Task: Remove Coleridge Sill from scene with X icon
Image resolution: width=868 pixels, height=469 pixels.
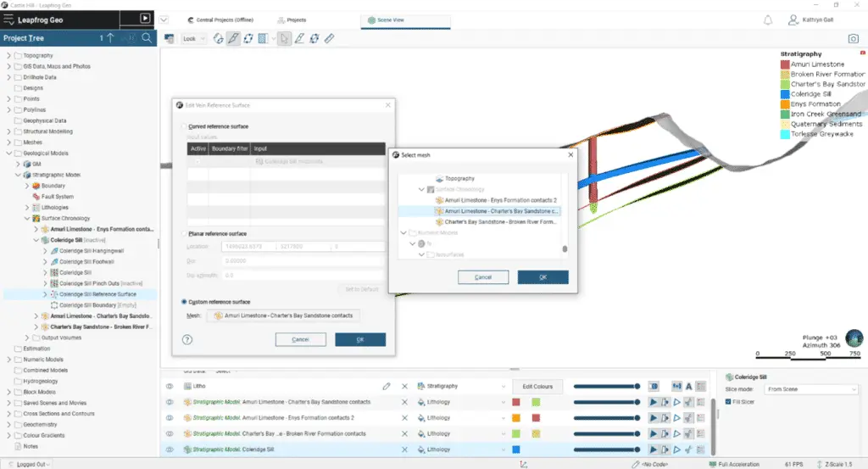Action: point(404,449)
